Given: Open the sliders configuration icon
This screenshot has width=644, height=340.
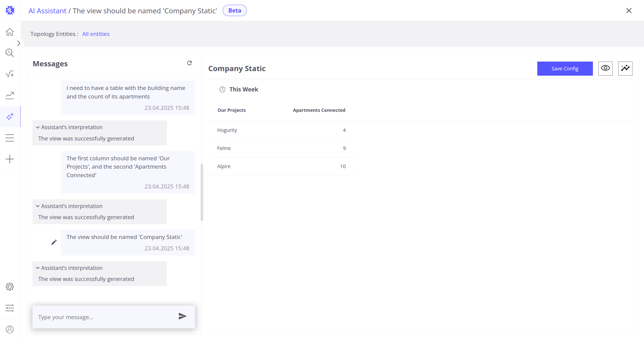Looking at the screenshot, I should (10, 308).
